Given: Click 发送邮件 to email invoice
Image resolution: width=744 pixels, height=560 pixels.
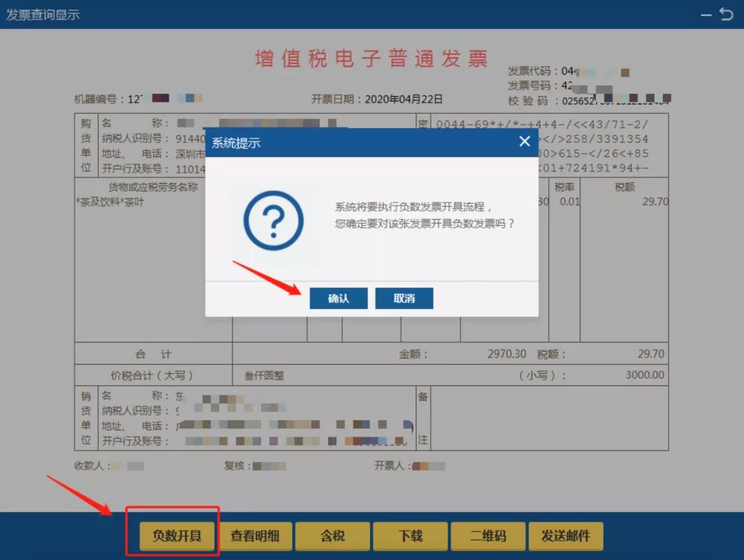Looking at the screenshot, I should pyautogui.click(x=566, y=537).
